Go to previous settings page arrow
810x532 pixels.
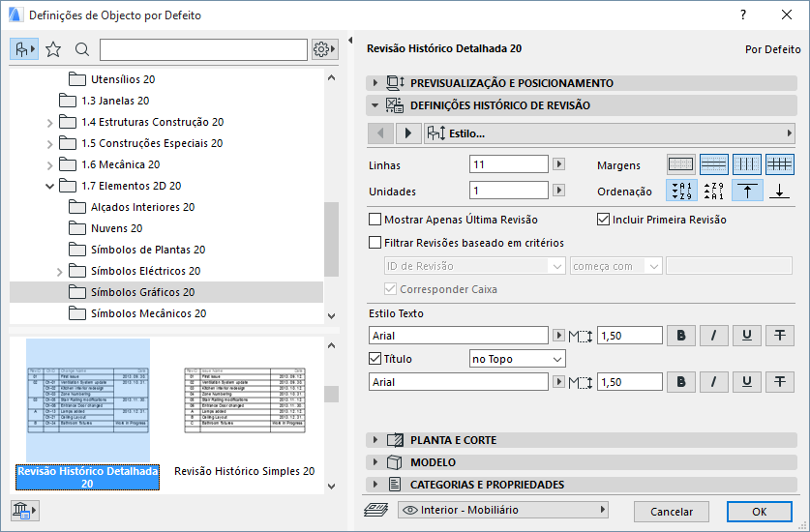380,133
